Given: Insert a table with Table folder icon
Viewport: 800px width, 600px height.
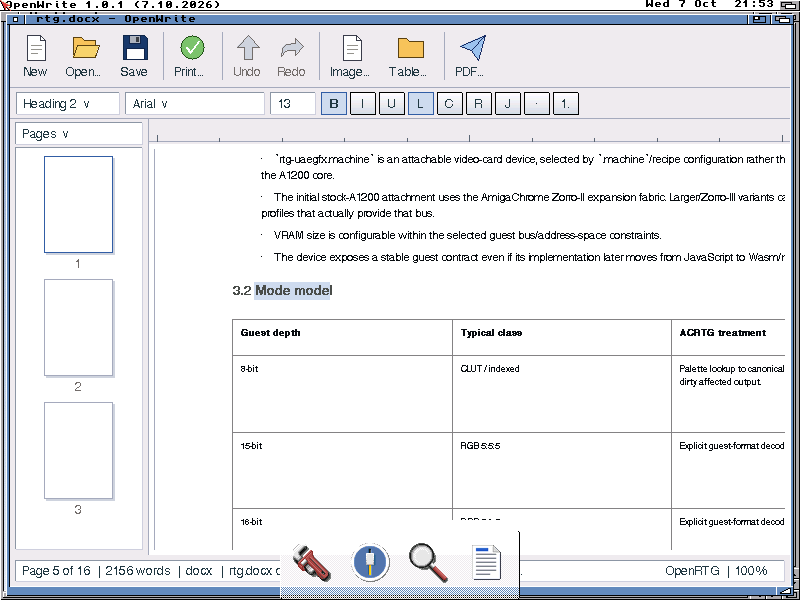Looking at the screenshot, I should pyautogui.click(x=408, y=56).
